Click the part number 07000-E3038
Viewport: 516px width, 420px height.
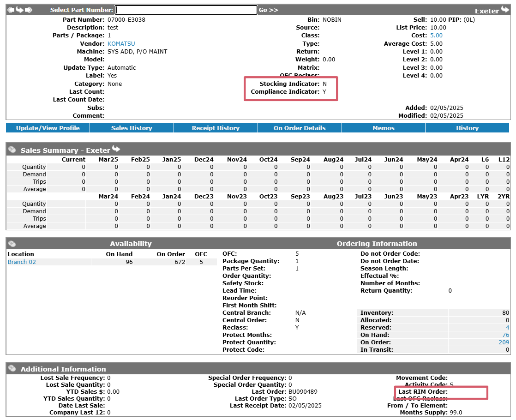point(126,20)
